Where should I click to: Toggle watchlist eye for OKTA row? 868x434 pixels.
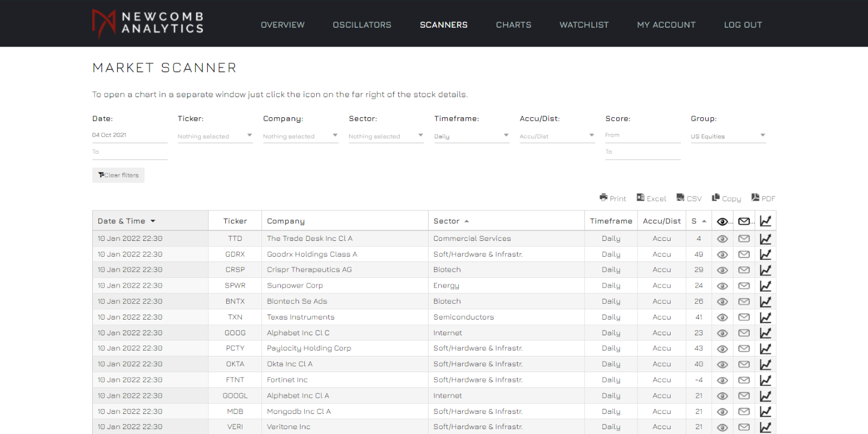(722, 365)
